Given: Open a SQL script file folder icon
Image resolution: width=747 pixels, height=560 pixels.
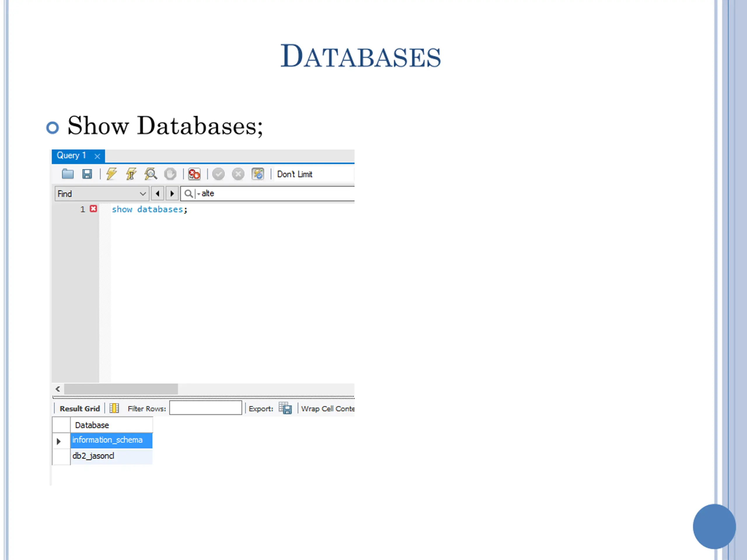Looking at the screenshot, I should pos(68,174).
